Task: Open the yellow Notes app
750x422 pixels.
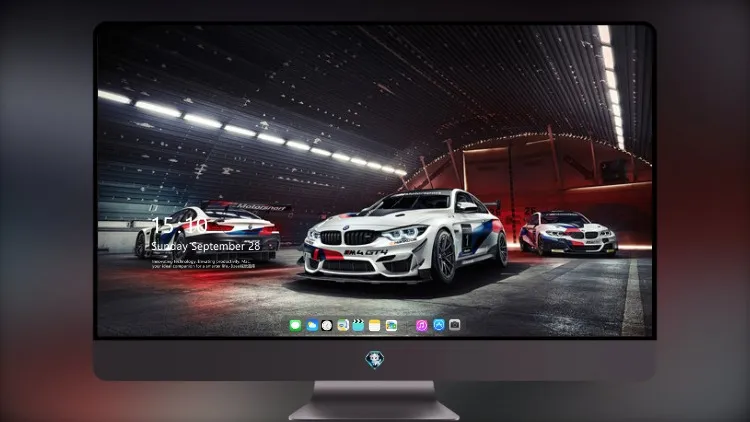Action: click(x=375, y=325)
